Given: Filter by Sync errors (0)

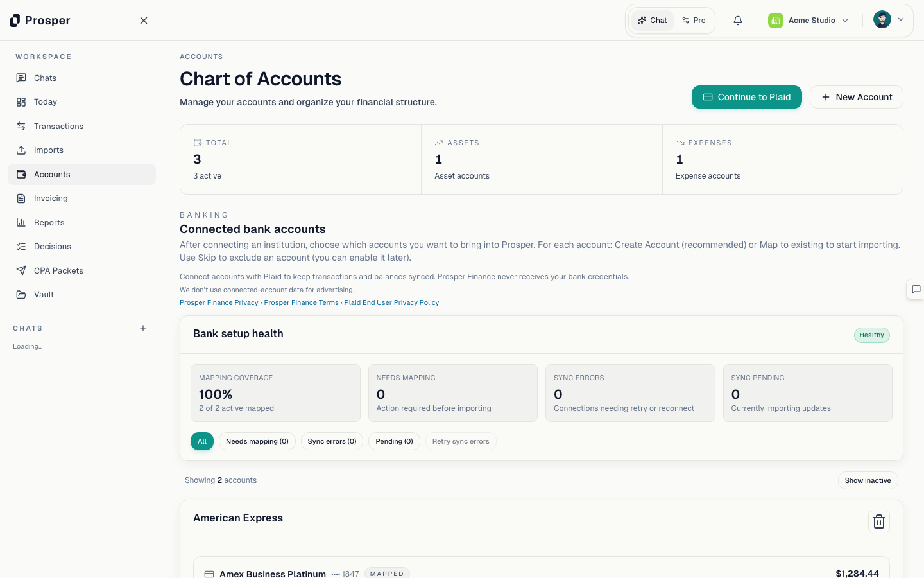Looking at the screenshot, I should tap(332, 441).
